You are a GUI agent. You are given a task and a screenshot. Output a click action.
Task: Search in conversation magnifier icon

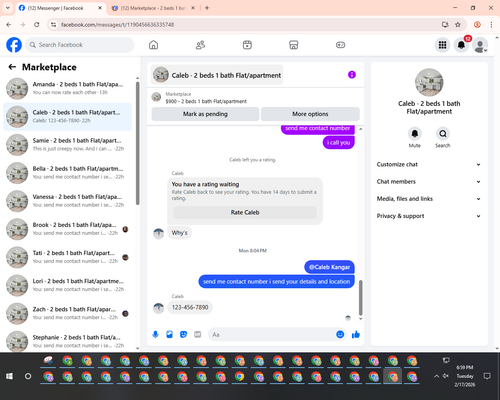coord(443,134)
